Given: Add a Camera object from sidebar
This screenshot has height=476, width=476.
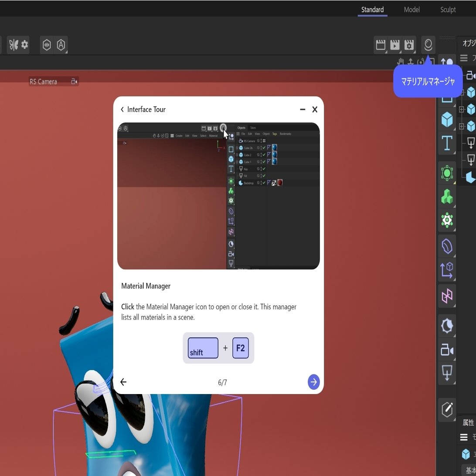Looking at the screenshot, I should (447, 350).
